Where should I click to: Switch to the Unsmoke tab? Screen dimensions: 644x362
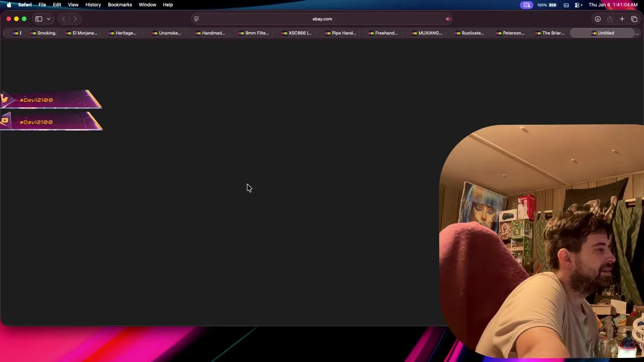[166, 33]
